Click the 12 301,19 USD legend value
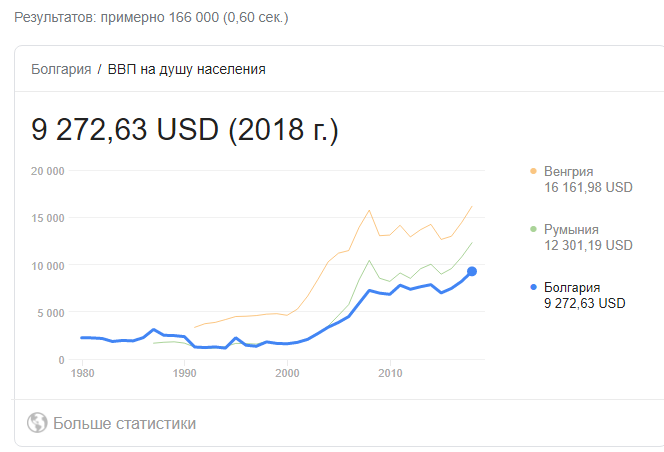Image resolution: width=664 pixels, height=452 pixels. 588,245
